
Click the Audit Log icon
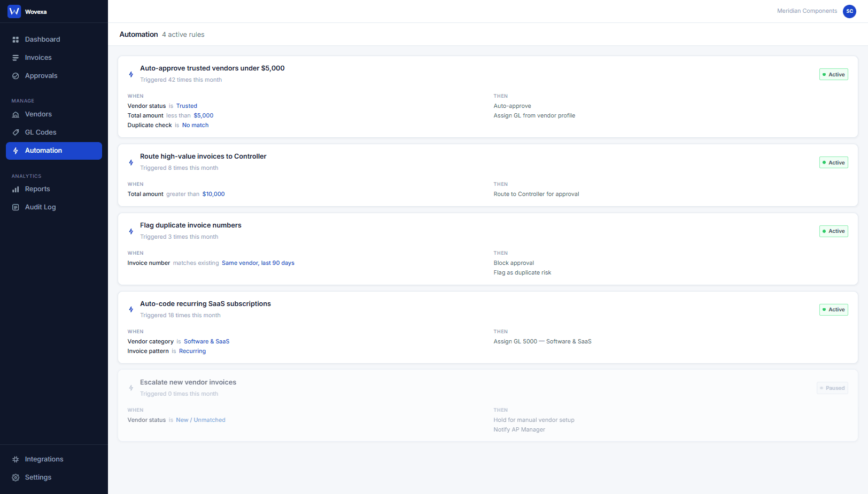[x=15, y=207]
